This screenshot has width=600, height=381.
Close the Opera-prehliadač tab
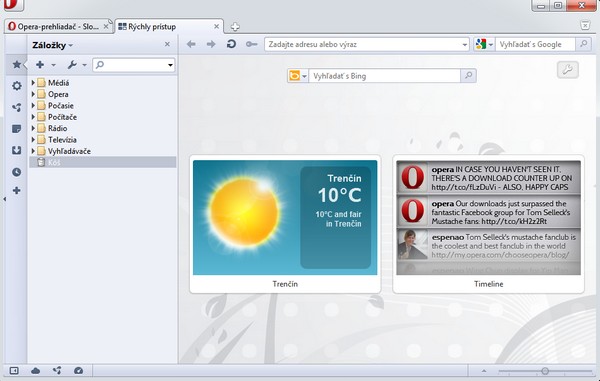[x=106, y=26]
